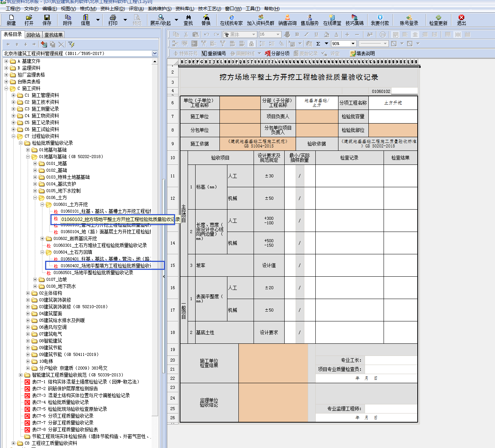
Task: Select 01060101_柱基、基坑 tree item
Action: click(x=106, y=211)
